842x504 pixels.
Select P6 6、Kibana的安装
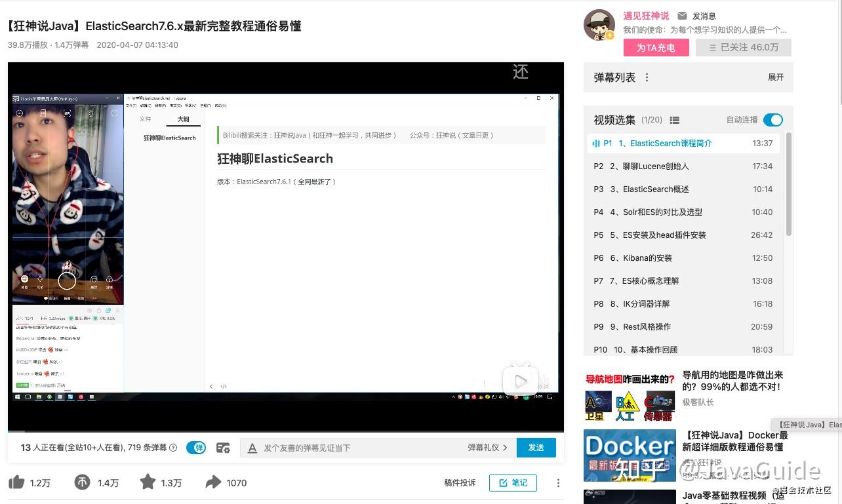(683, 258)
